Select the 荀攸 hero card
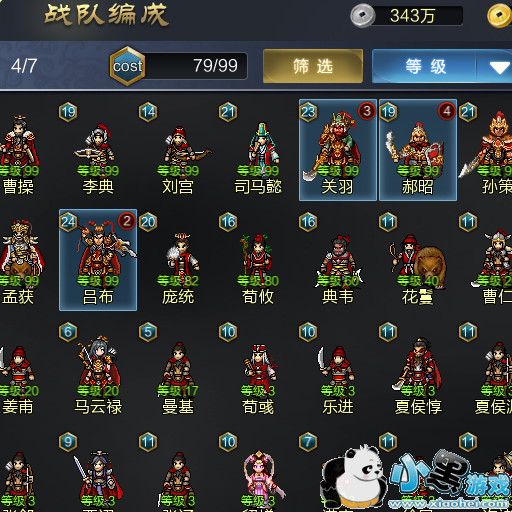This screenshot has height=512, width=512. coord(258,260)
